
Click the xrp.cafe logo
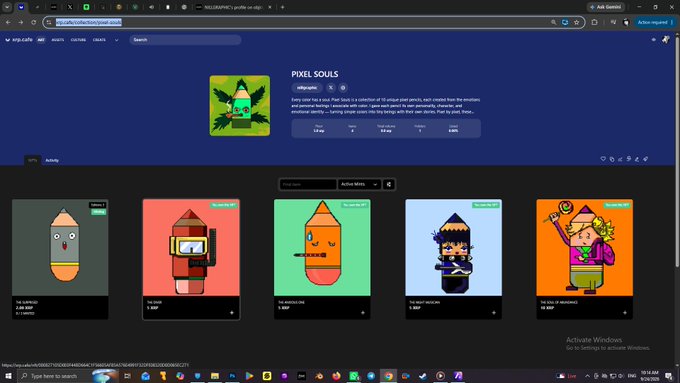pyautogui.click(x=19, y=39)
